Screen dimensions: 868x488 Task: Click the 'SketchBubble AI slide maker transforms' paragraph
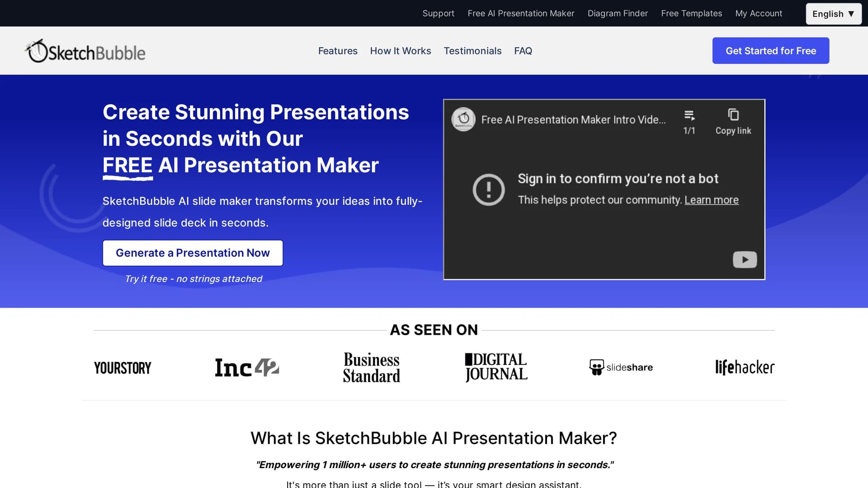262,212
